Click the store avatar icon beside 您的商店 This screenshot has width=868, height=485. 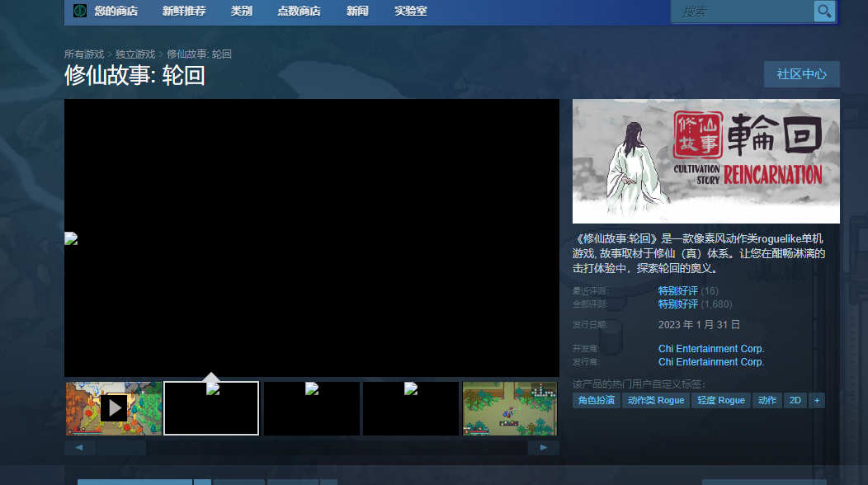(x=80, y=11)
